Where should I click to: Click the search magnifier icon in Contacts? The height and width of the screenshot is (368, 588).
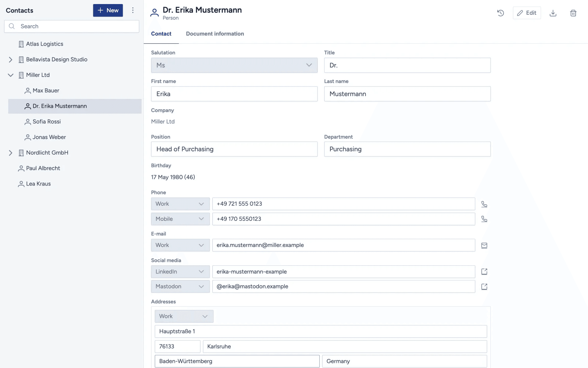[x=12, y=26]
